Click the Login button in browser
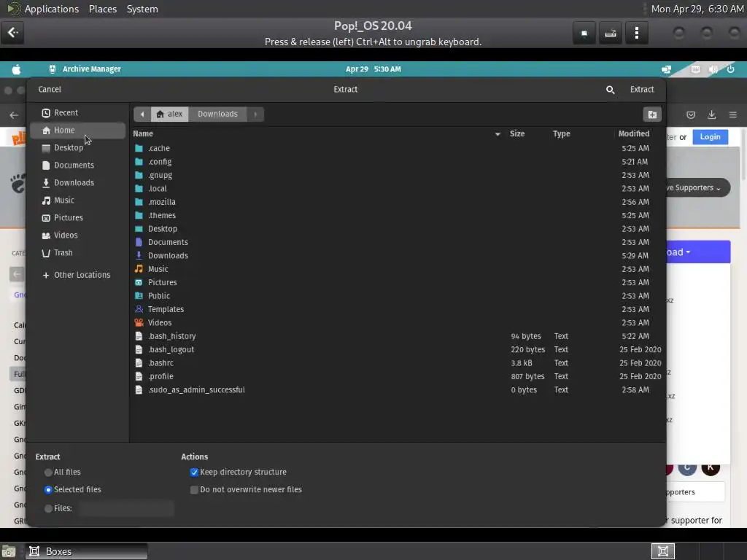 point(710,137)
